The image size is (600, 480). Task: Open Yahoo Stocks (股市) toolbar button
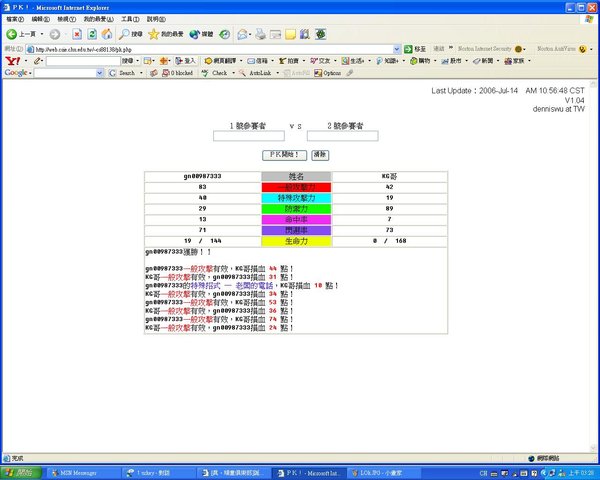pyautogui.click(x=451, y=61)
